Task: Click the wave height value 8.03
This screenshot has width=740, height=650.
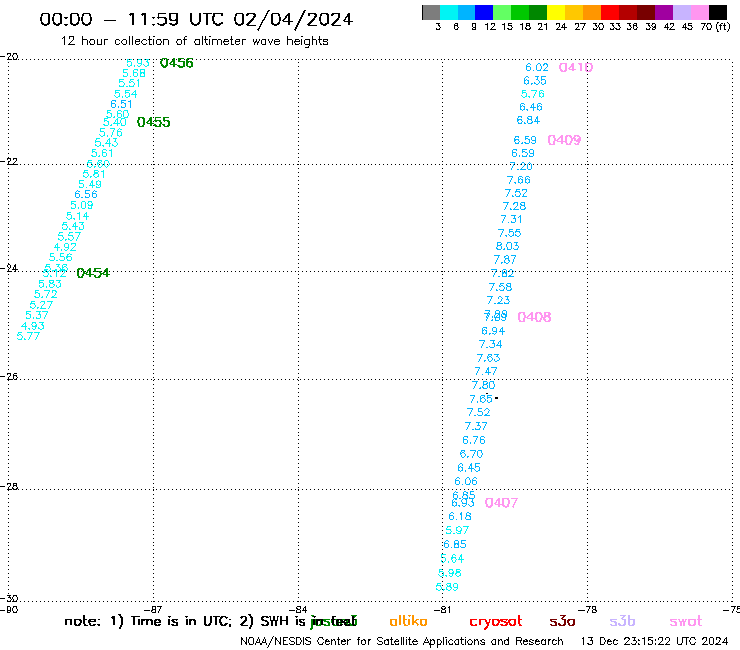Action: coord(507,246)
